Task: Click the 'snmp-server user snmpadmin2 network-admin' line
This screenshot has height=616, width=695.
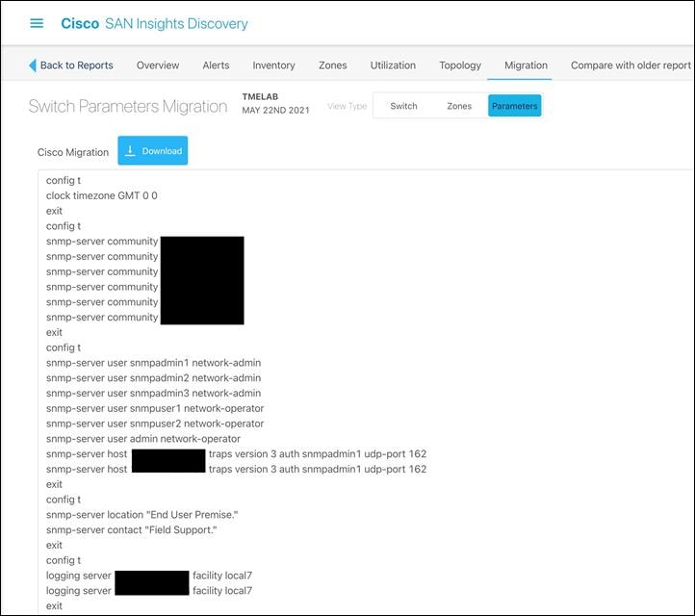Action: click(x=153, y=377)
